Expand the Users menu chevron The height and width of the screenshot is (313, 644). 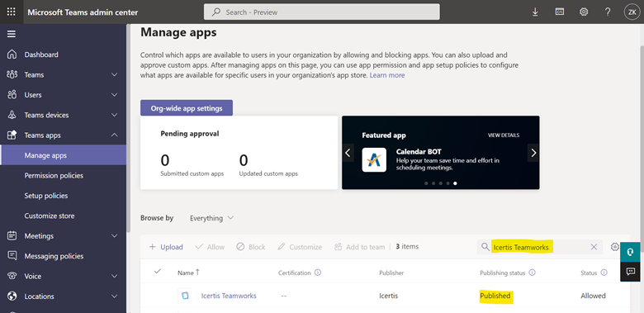[115, 95]
